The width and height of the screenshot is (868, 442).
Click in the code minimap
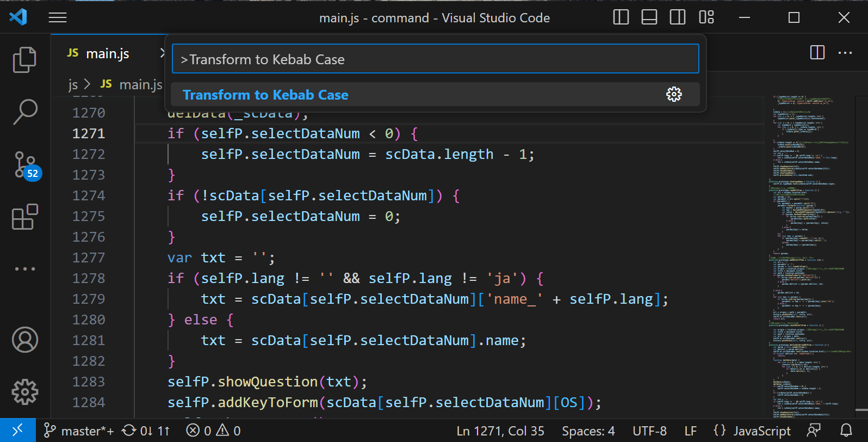click(809, 256)
